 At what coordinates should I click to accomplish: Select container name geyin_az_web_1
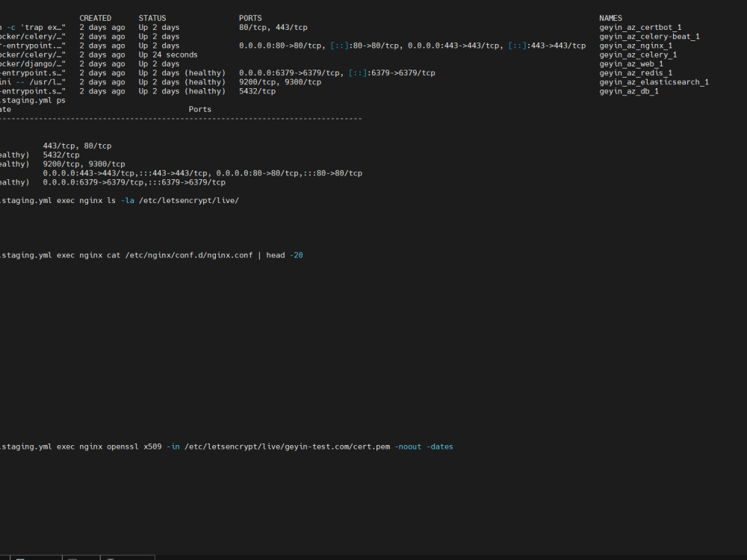(631, 63)
